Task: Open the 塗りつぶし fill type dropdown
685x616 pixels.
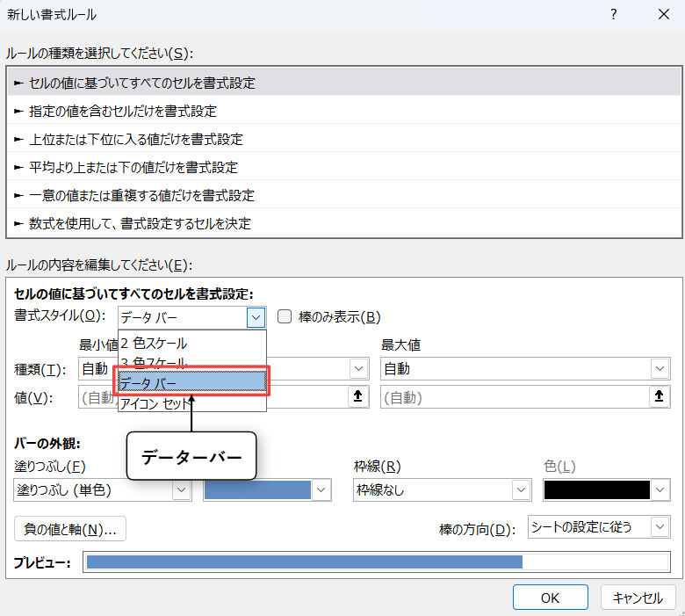Action: click(182, 489)
